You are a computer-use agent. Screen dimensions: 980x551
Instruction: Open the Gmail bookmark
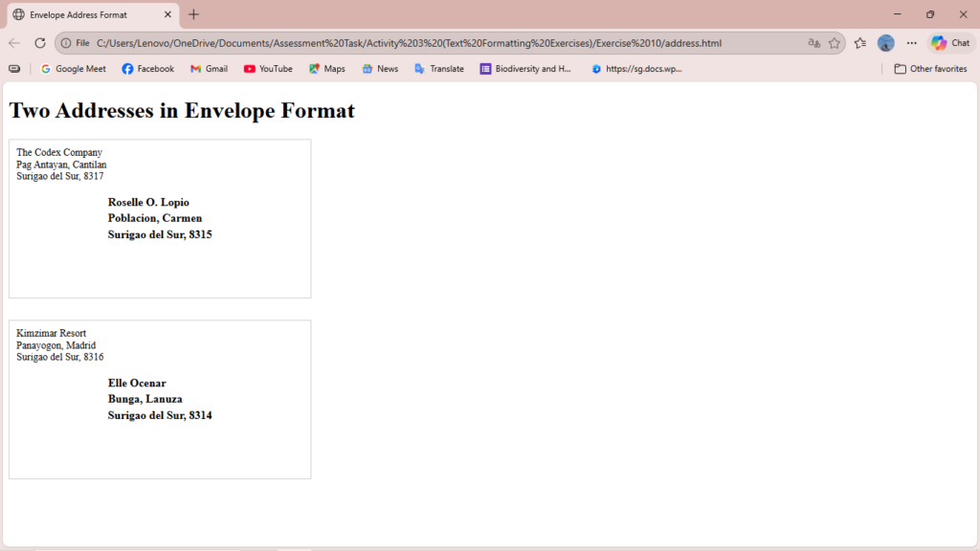tap(209, 69)
